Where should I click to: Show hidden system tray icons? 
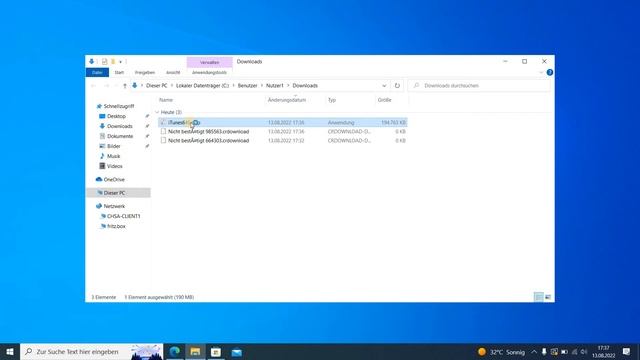pos(534,352)
